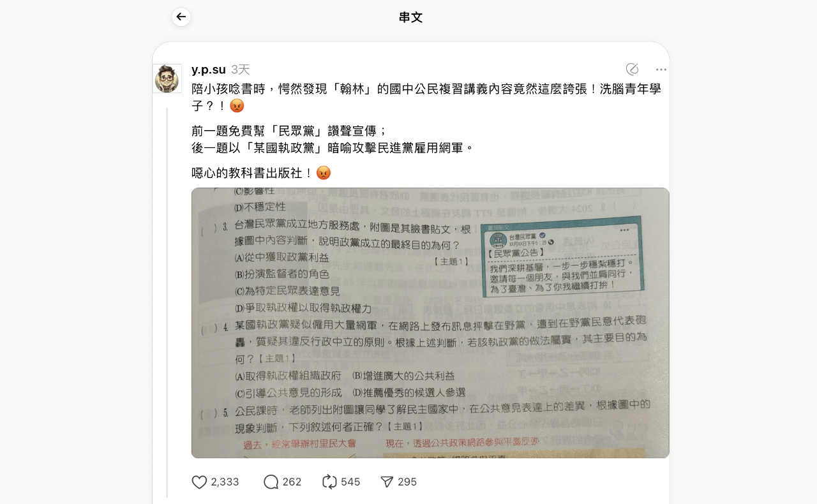Share the post with paper plane icon
Viewport: 817px width, 504px height.
point(387,482)
